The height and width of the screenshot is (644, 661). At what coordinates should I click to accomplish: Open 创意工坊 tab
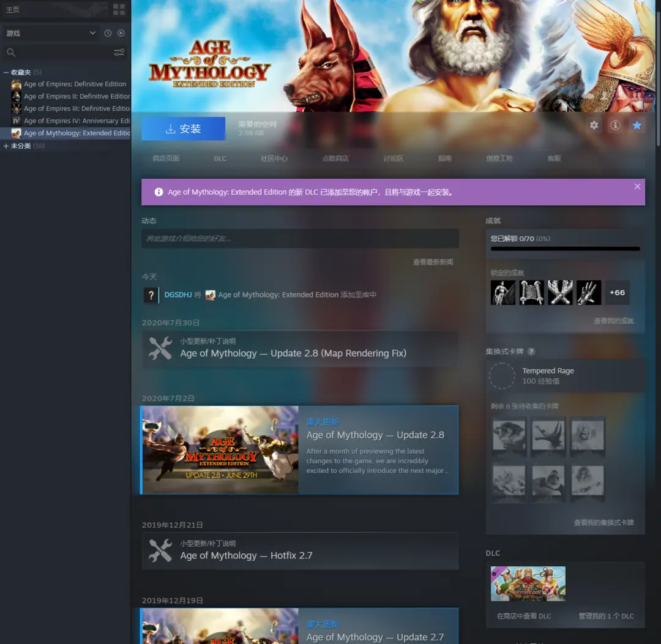click(499, 158)
